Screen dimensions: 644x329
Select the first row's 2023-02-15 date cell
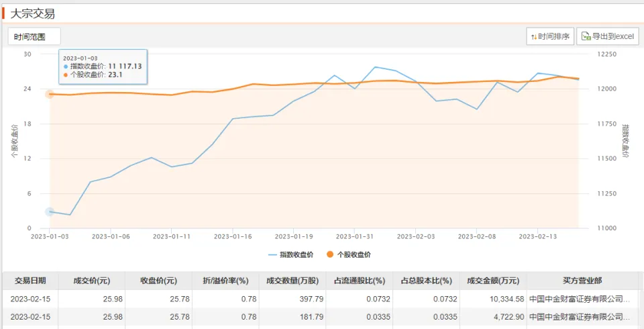30,299
